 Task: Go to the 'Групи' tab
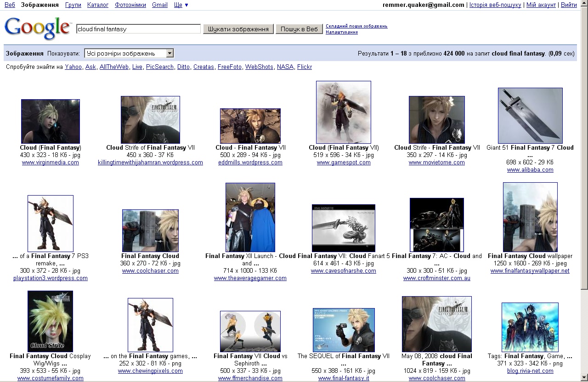click(73, 5)
